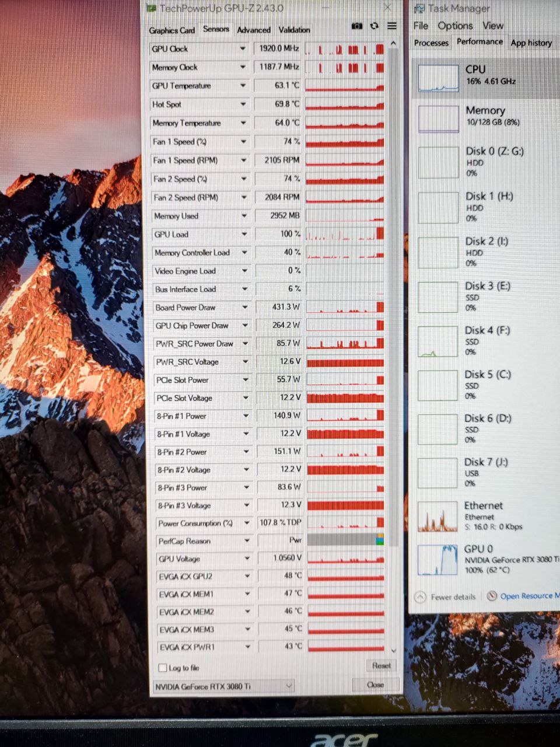
Task: Open the GPU-Z hamburger menu icon
Action: click(392, 26)
